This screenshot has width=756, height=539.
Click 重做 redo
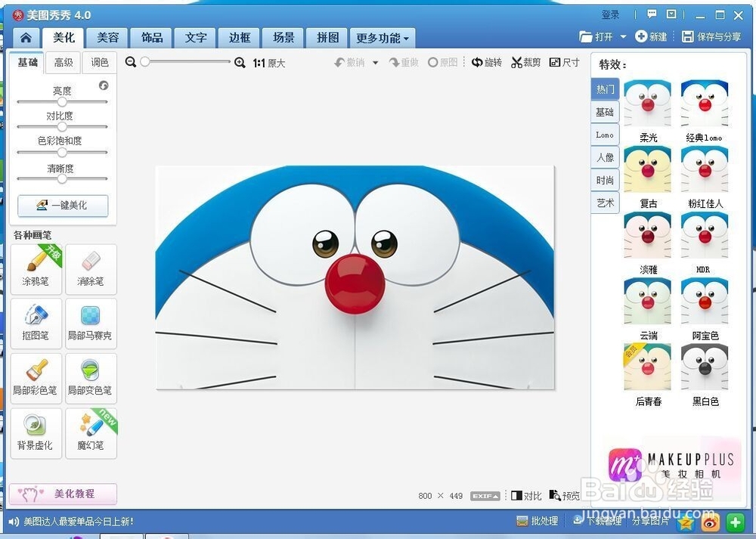point(404,63)
